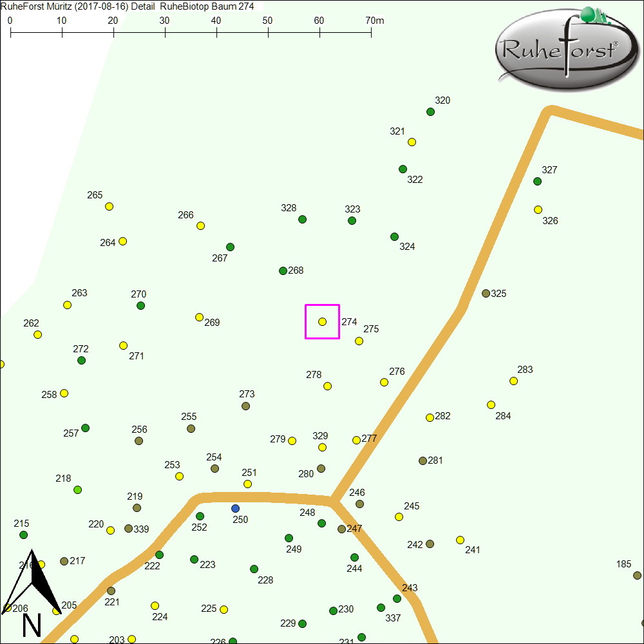
Task: Select yellow tree marker 329
Action: pyautogui.click(x=323, y=448)
